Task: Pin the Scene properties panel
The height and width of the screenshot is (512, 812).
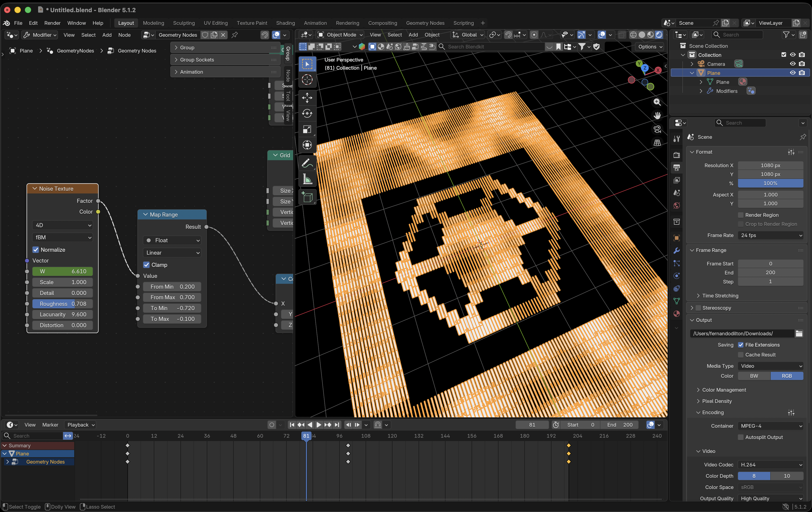Action: click(803, 137)
